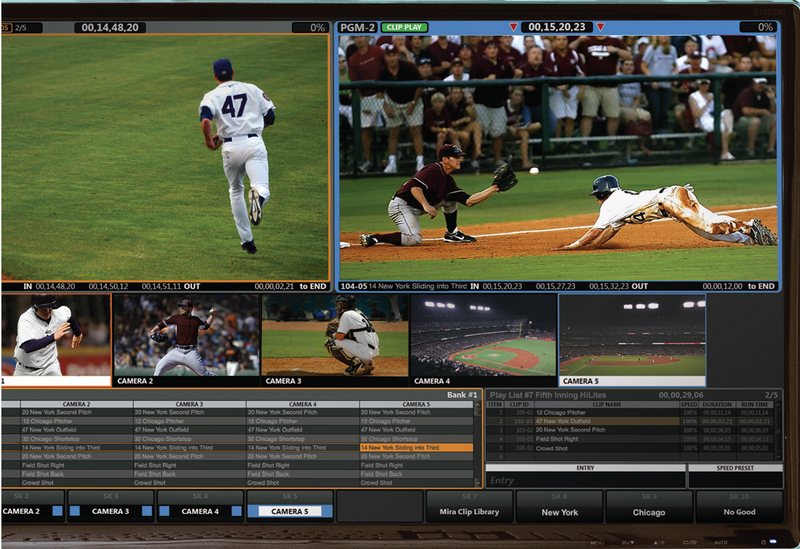Image resolution: width=800 pixels, height=549 pixels.
Task: Click into the Entry input field
Action: [584, 481]
